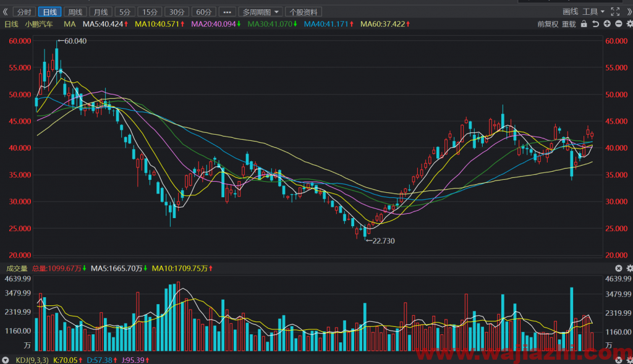Click the J:95.39 value
The width and height of the screenshot is (633, 364).
(x=135, y=360)
